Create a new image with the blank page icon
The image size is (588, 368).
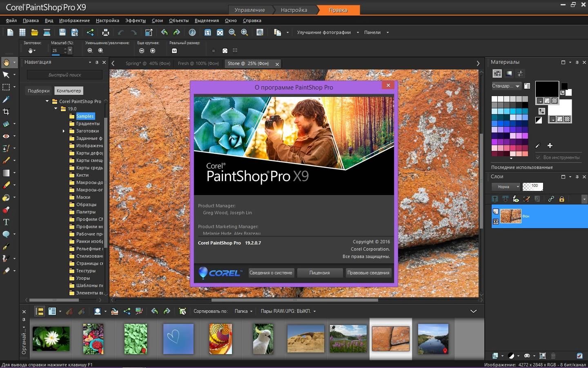10,32
